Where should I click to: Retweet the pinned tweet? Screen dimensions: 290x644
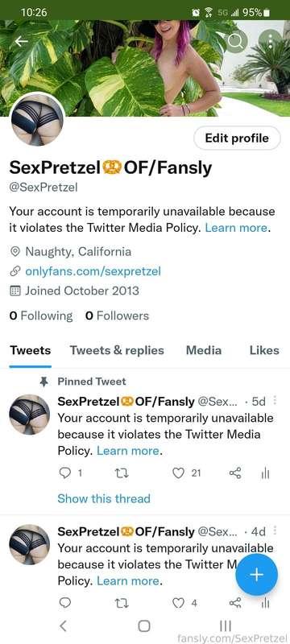coord(122,473)
